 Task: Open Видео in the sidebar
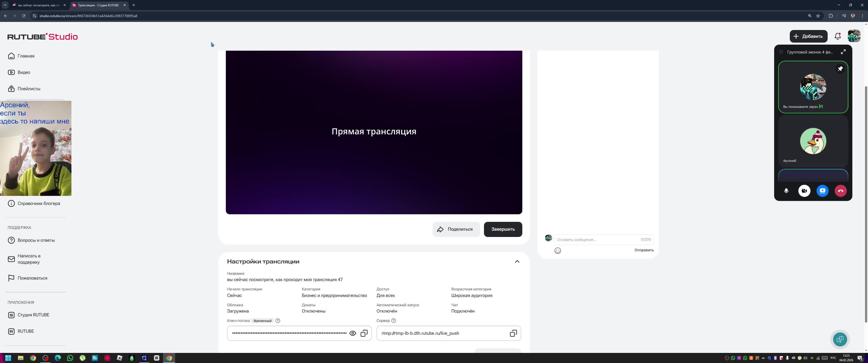tap(23, 72)
